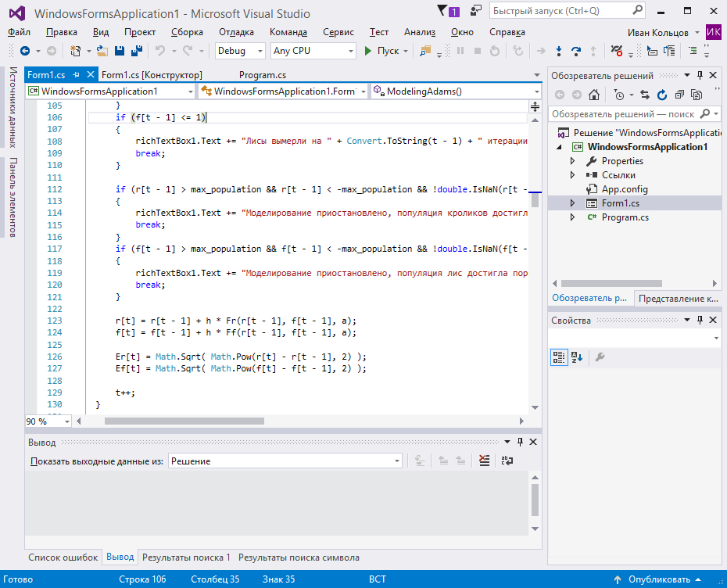The width and height of the screenshot is (727, 588).
Task: Click the Undo arrow icon
Action: pyautogui.click(x=160, y=51)
